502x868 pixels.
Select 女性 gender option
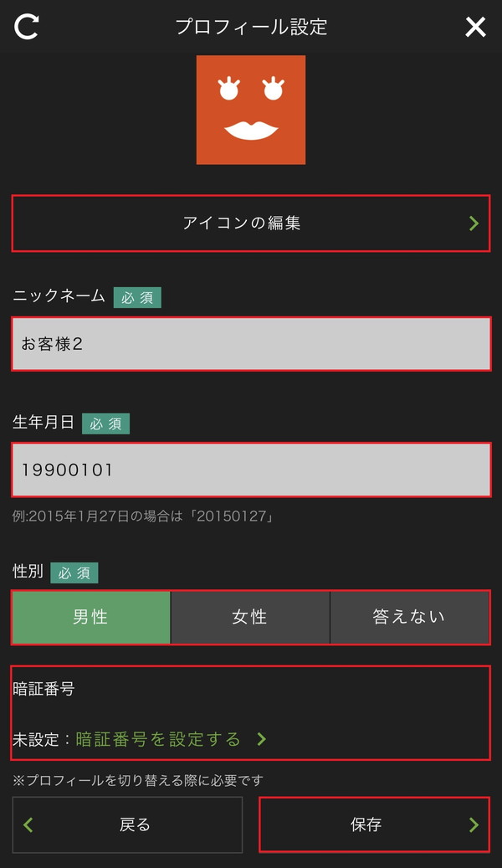[250, 617]
